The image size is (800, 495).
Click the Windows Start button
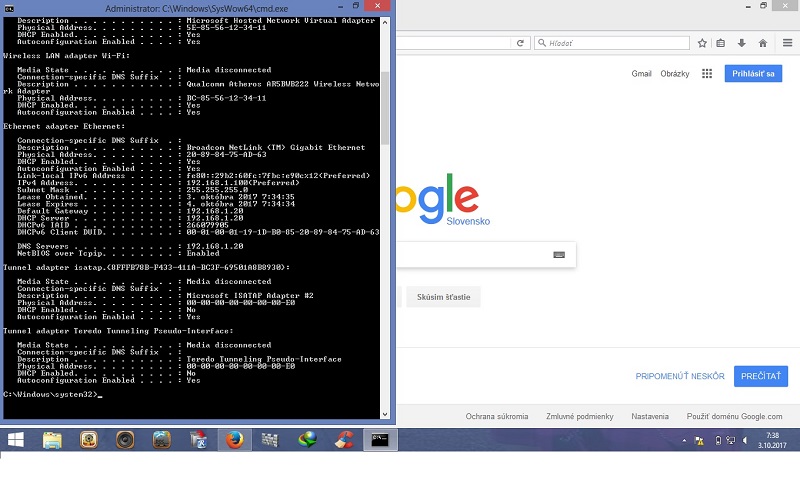16,439
